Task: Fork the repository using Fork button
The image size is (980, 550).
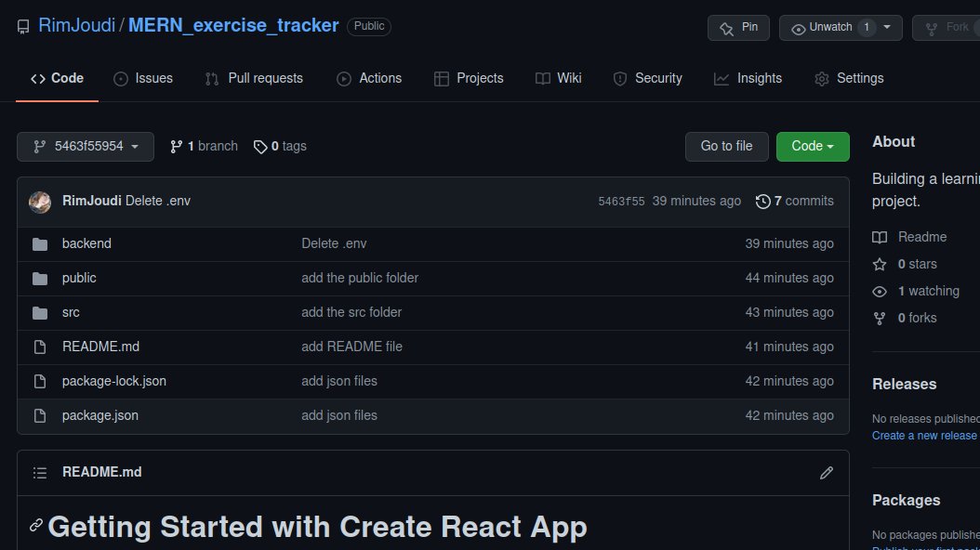Action: [947, 28]
